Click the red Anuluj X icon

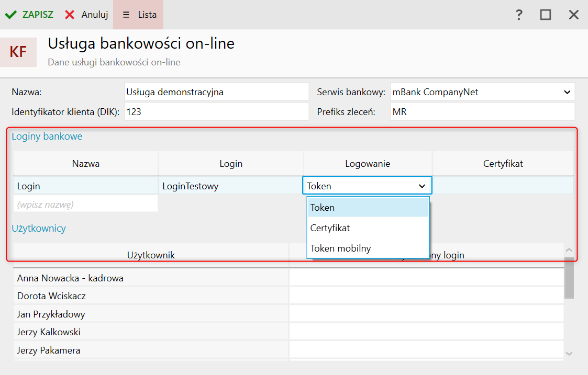70,15
